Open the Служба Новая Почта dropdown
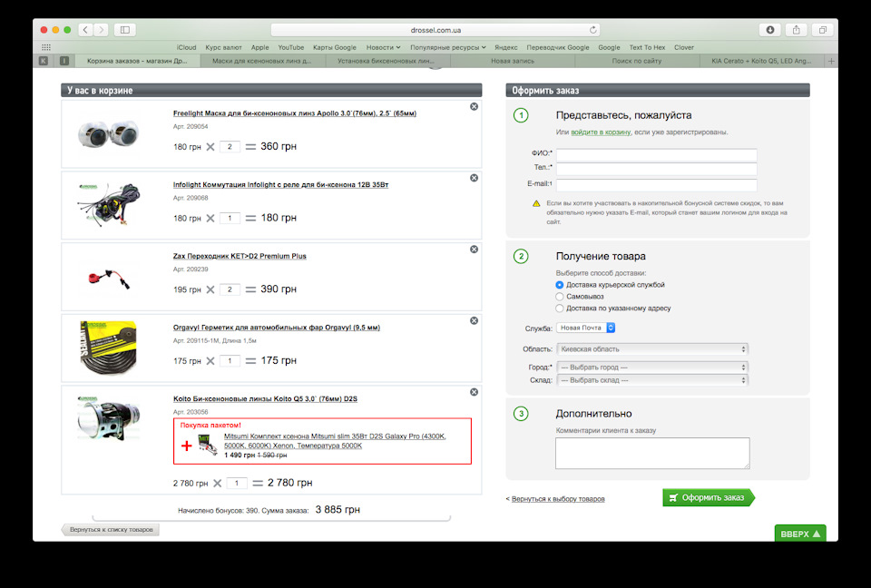 585,328
